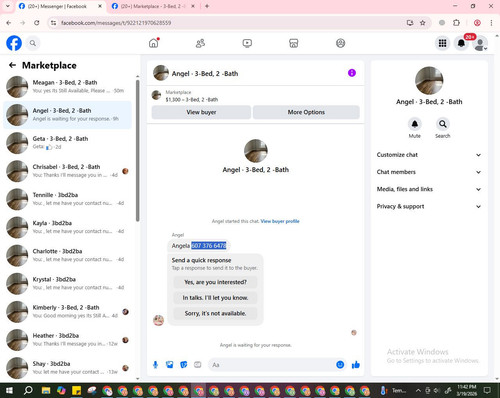Open the Facebook search magnifier
The width and height of the screenshot is (500, 398).
(33, 43)
